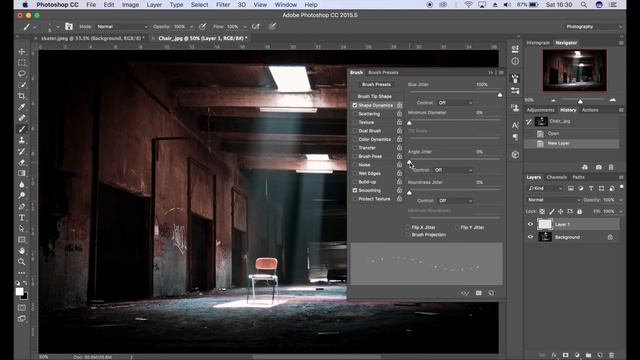
Task: Enable the Dual Brush checkbox
Action: (x=355, y=131)
